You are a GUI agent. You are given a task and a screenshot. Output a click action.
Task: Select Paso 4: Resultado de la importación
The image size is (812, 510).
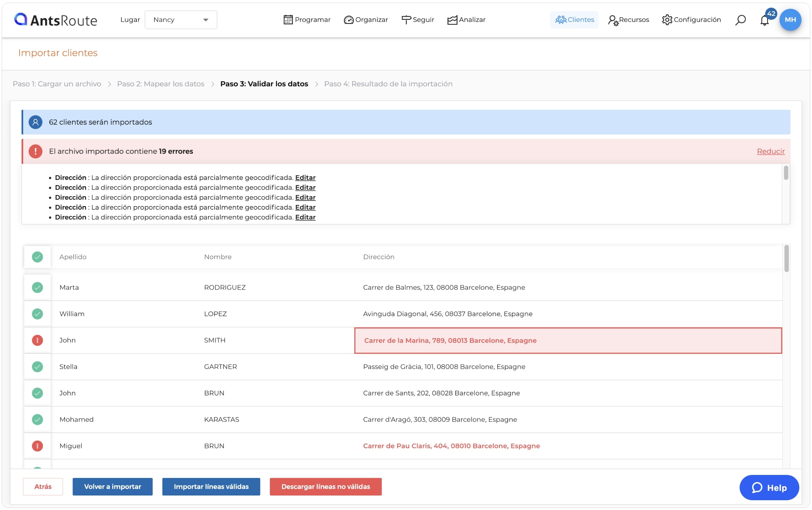388,84
